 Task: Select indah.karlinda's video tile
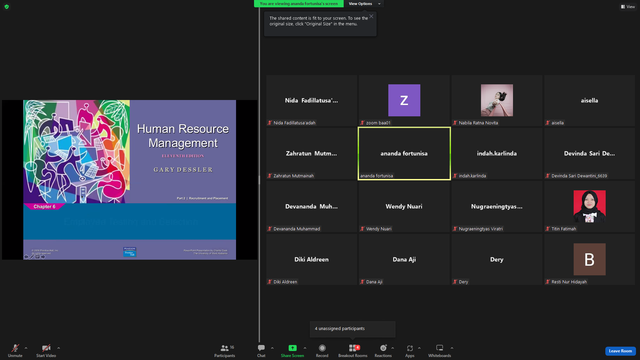(x=497, y=153)
